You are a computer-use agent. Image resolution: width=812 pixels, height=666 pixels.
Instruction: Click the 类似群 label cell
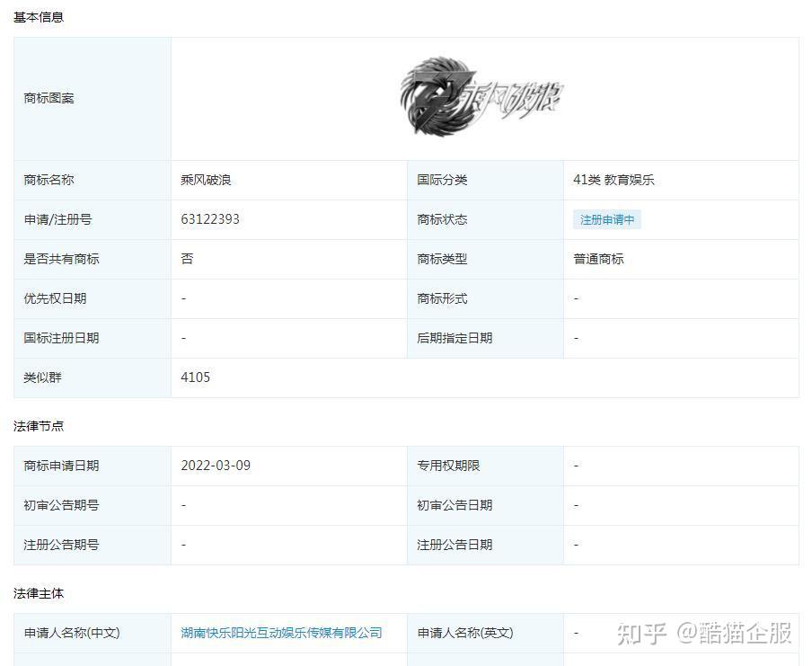(x=93, y=377)
